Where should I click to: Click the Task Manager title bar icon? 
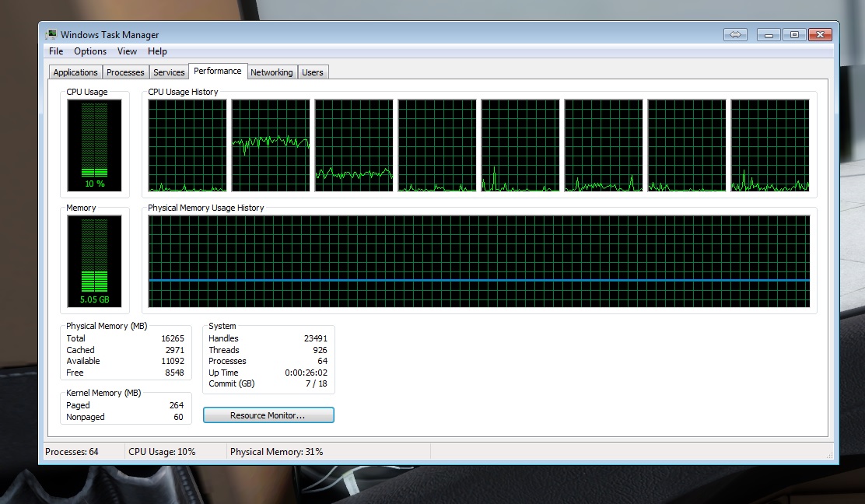tap(51, 34)
